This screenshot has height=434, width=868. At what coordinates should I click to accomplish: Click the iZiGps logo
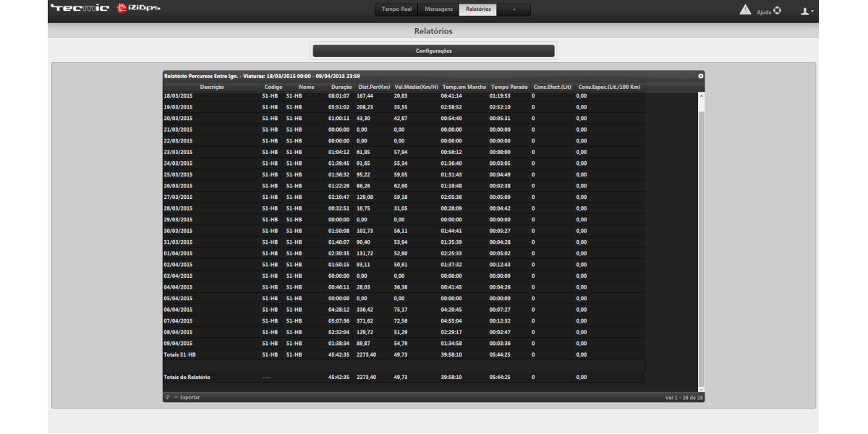click(139, 9)
